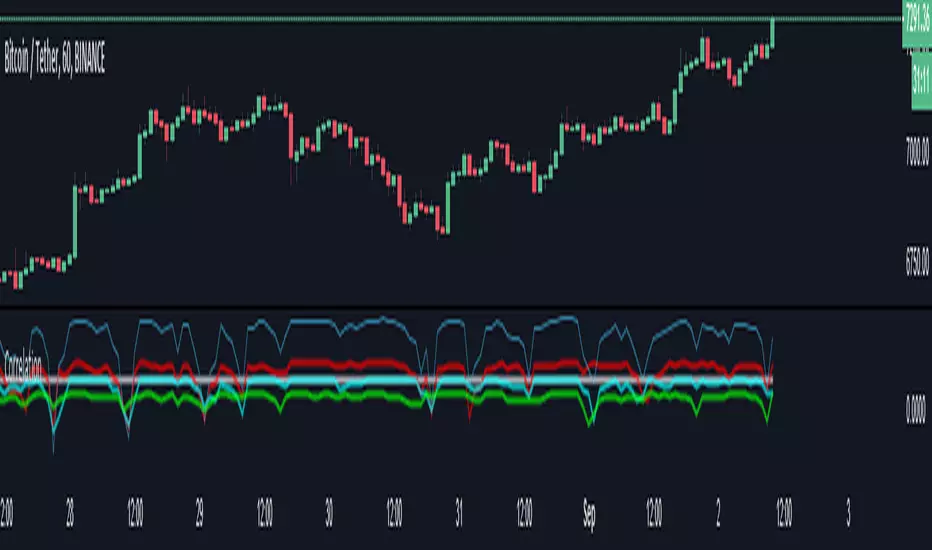The image size is (932, 550).
Task: Click the 3 date label on time axis
Action: (x=848, y=513)
